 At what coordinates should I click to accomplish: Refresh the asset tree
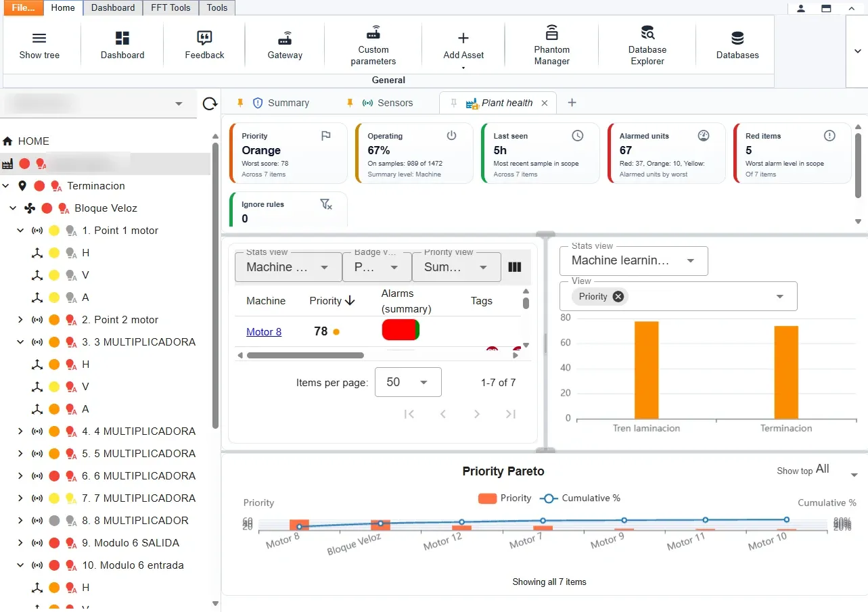click(210, 103)
